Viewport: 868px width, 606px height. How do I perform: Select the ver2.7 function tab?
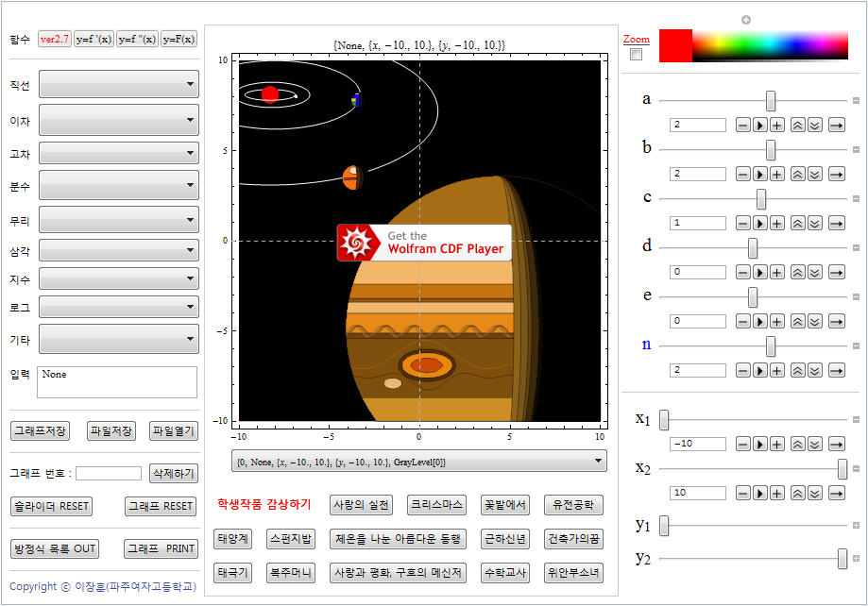point(54,40)
